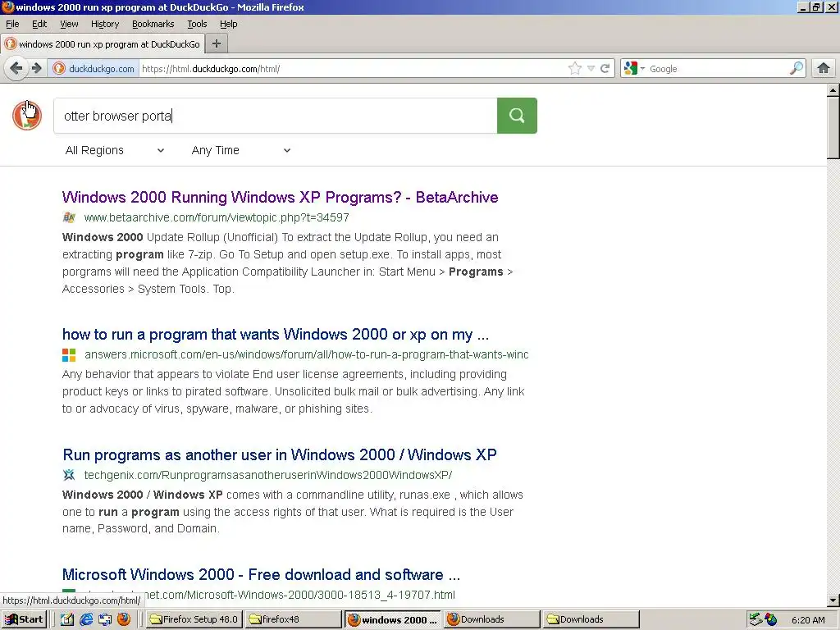Go to the Firefox Home page icon
Screen dimensions: 840x630
[824, 68]
